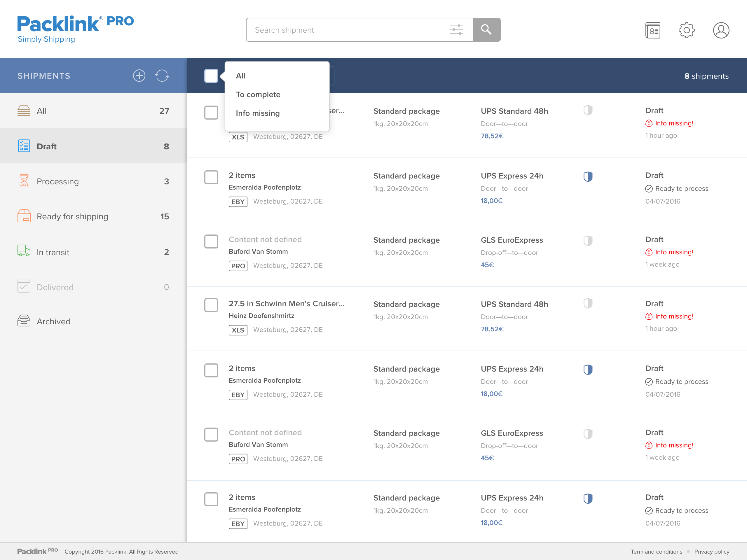The image size is (747, 560).
Task: Open Ready for shipping category
Action: (72, 216)
